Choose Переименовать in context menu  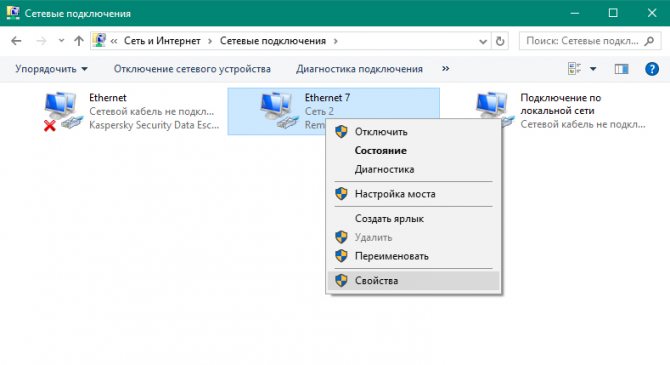(413, 256)
